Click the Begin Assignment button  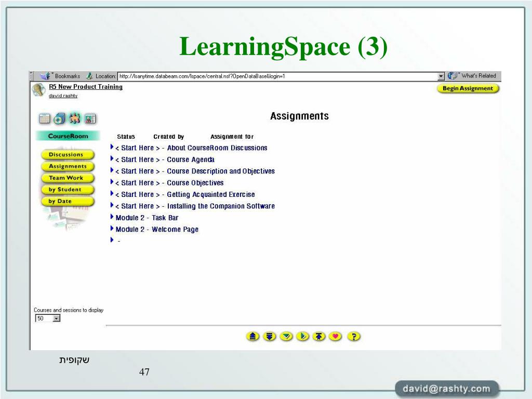click(x=468, y=88)
